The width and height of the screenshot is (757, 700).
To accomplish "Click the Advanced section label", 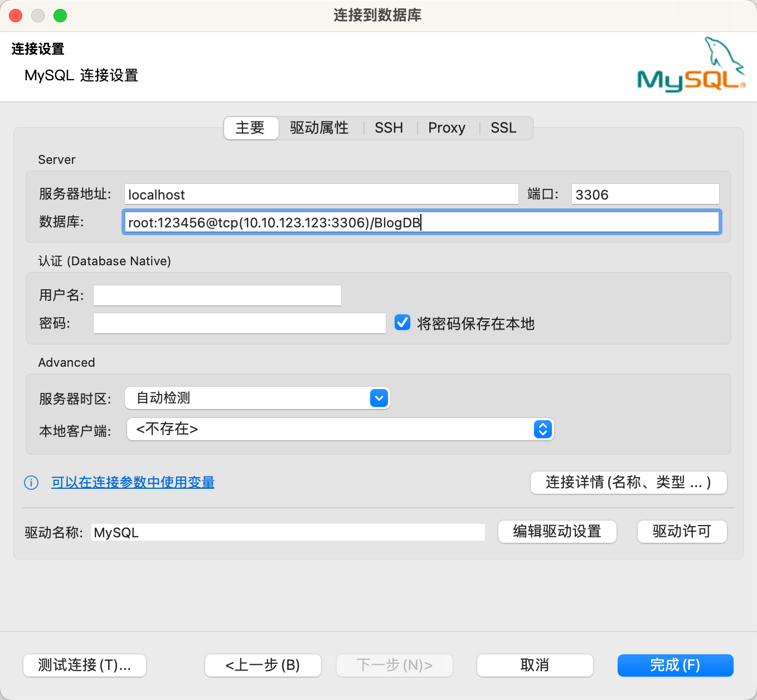I will tap(67, 362).
